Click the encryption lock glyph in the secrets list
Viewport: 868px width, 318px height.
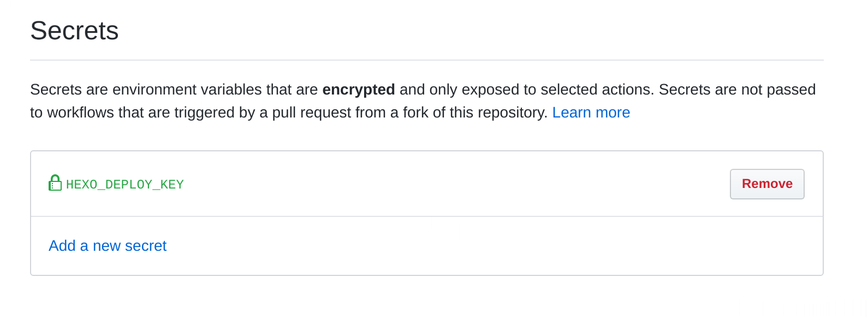point(55,184)
